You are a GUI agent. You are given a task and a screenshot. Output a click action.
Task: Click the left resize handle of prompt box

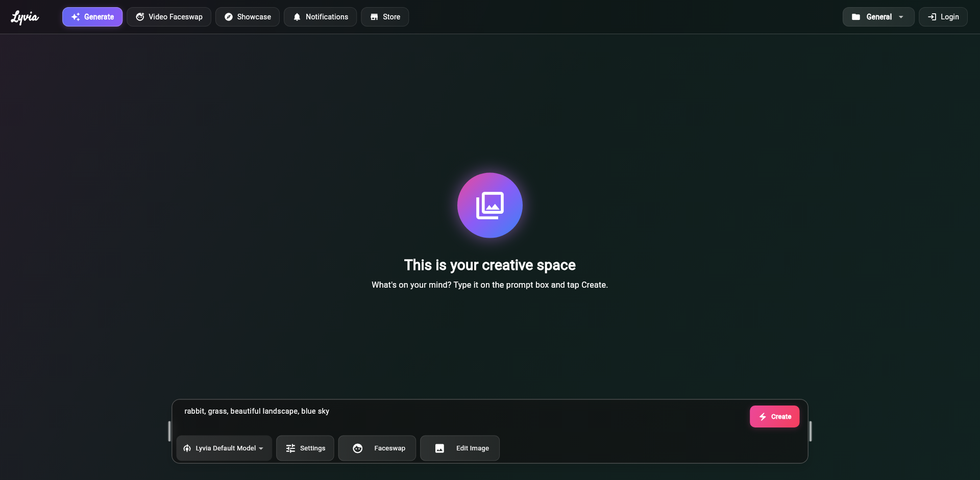point(169,431)
